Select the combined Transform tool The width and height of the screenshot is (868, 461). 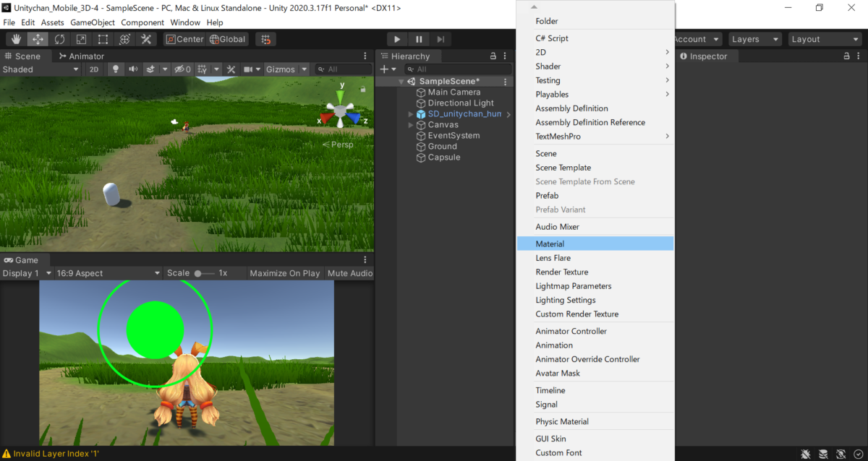pos(125,39)
